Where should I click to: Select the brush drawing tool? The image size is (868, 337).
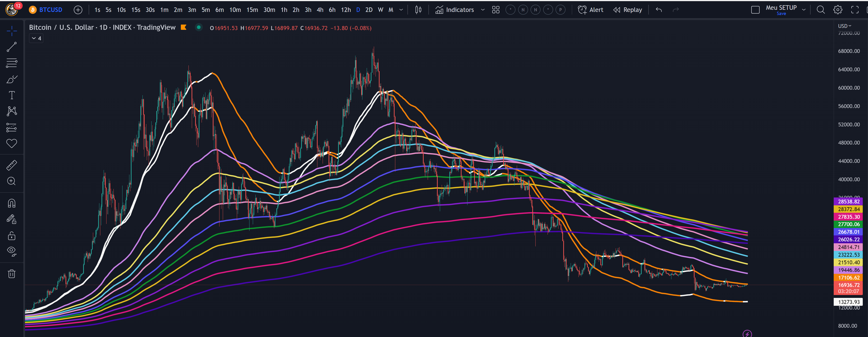click(x=11, y=79)
